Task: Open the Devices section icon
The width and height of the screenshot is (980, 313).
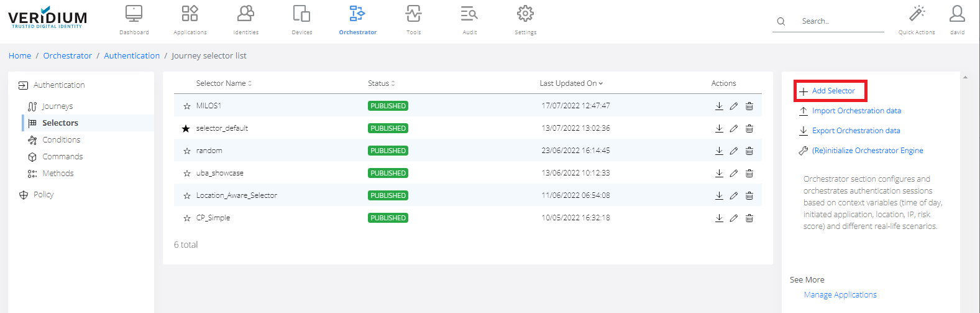Action: click(301, 14)
